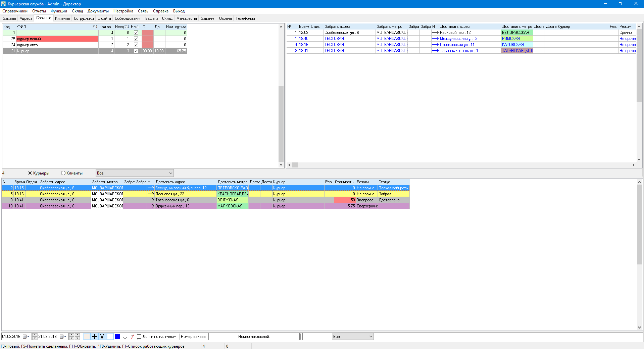Click arrow icon in Расковой пер., 12 row
The image size is (644, 349).
[x=435, y=33]
